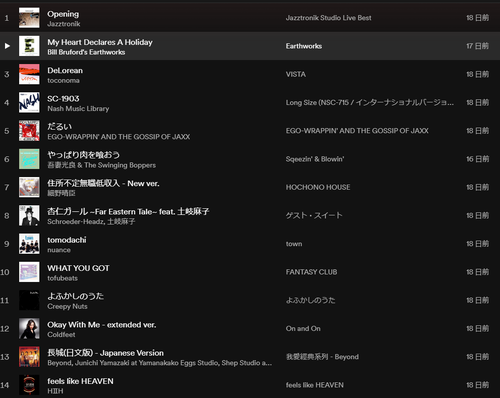Screen dimensions: 500x398
Task: Open the artist link under 住所不定無職低収入
Action: coord(61,193)
